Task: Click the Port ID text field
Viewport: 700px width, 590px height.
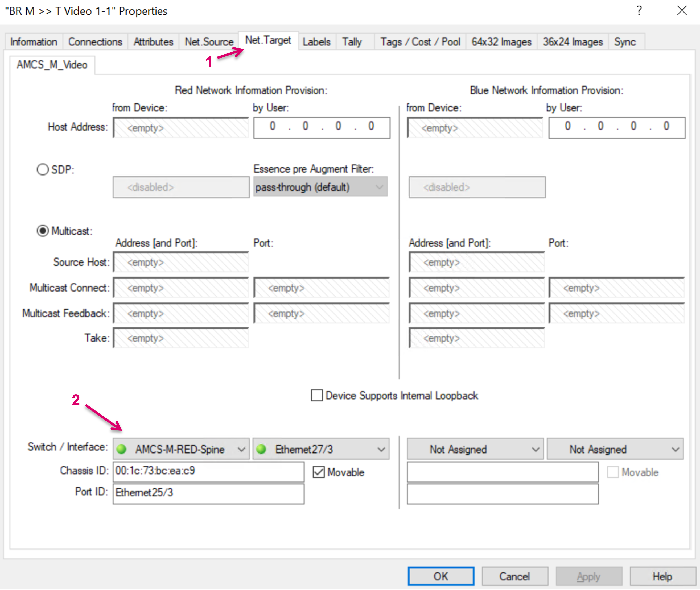Action: (x=208, y=493)
